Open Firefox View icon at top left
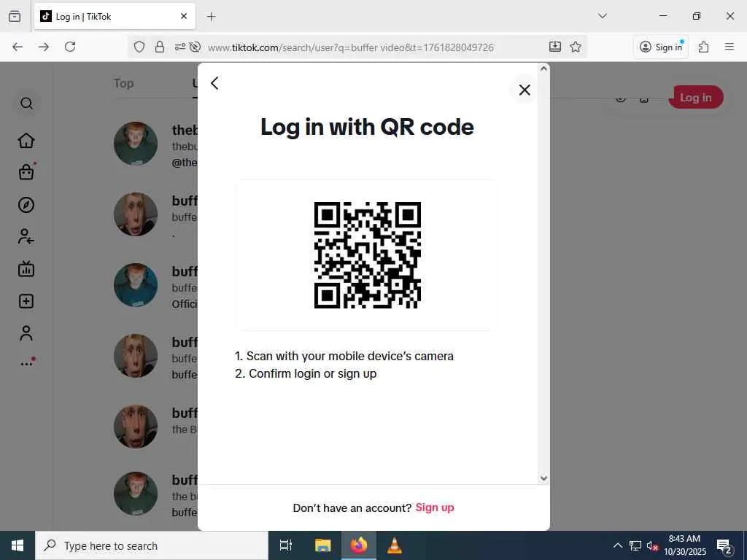 click(x=15, y=16)
